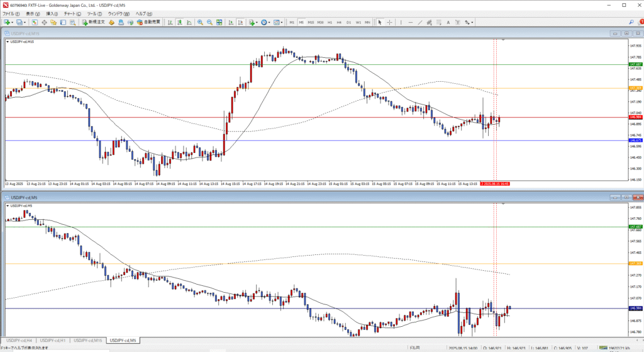
Task: Select the H4 timeframe button
Action: point(339,22)
